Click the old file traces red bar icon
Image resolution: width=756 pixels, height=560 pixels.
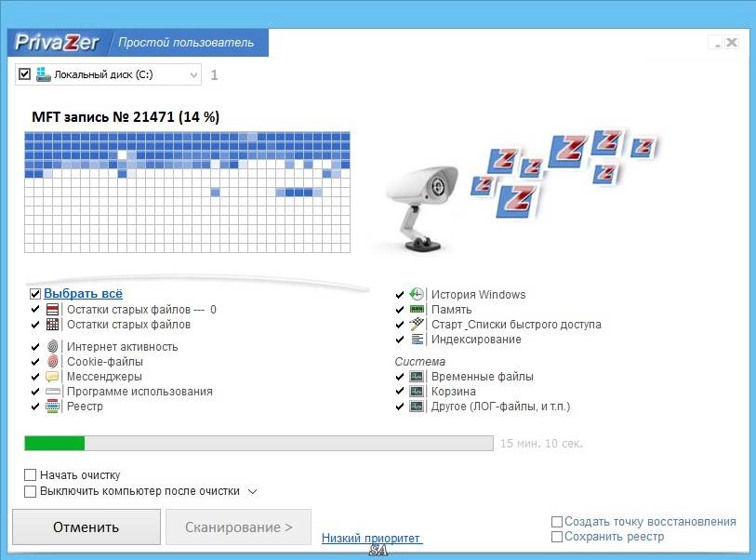(53, 309)
